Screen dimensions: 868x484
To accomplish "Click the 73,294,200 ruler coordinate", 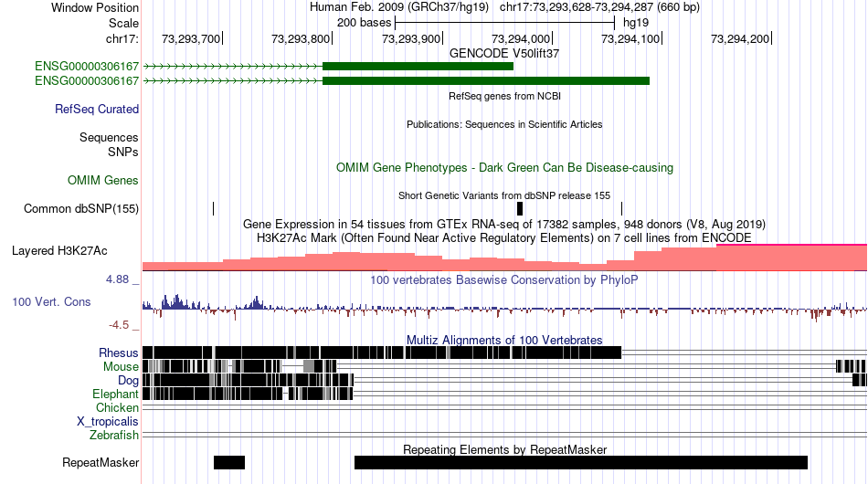I will click(739, 38).
